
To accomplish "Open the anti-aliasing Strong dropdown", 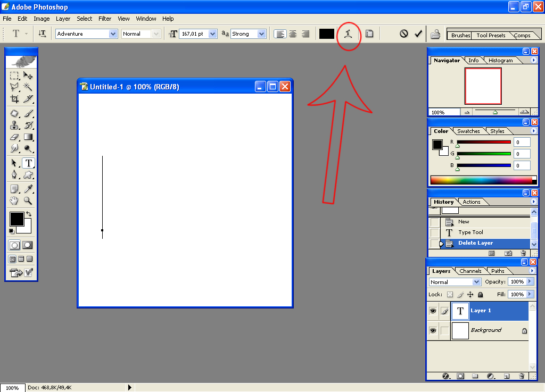I will [x=262, y=34].
